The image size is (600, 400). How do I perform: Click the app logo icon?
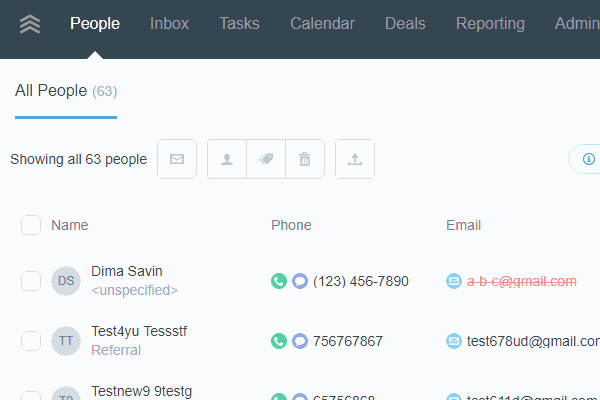[30, 25]
